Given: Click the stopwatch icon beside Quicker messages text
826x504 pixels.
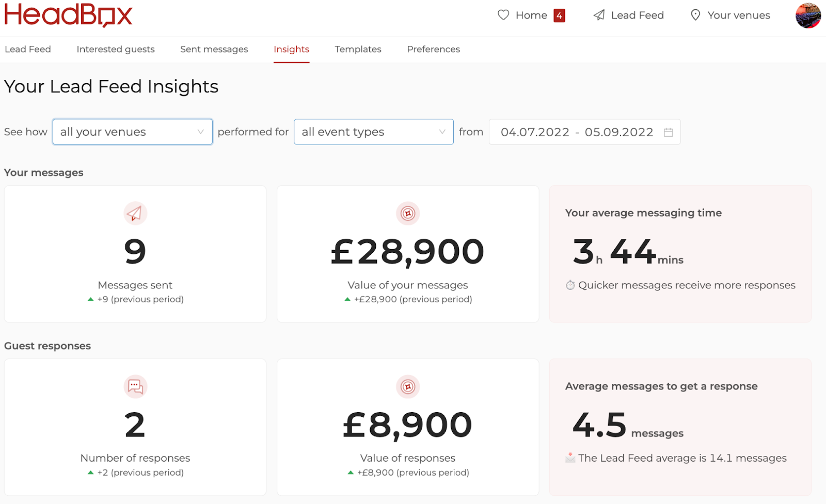Looking at the screenshot, I should coord(570,285).
